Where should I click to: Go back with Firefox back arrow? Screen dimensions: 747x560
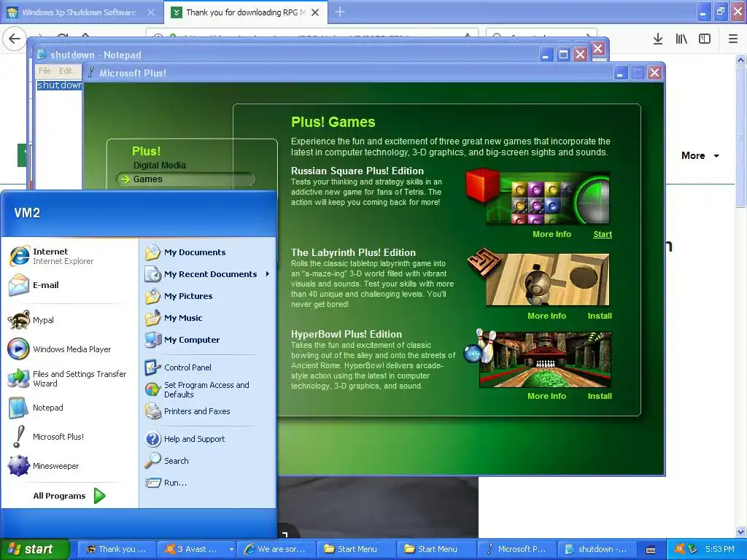pyautogui.click(x=15, y=39)
